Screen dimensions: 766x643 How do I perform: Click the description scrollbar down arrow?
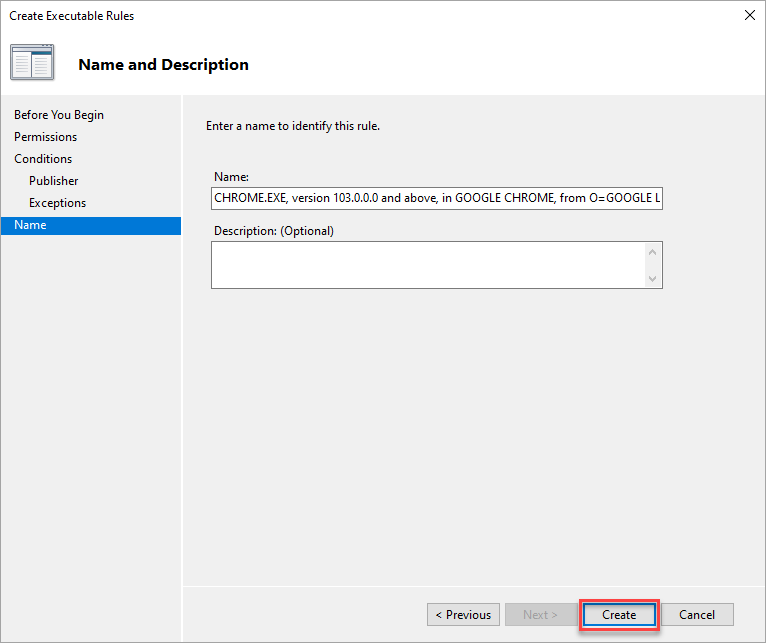pyautogui.click(x=652, y=279)
